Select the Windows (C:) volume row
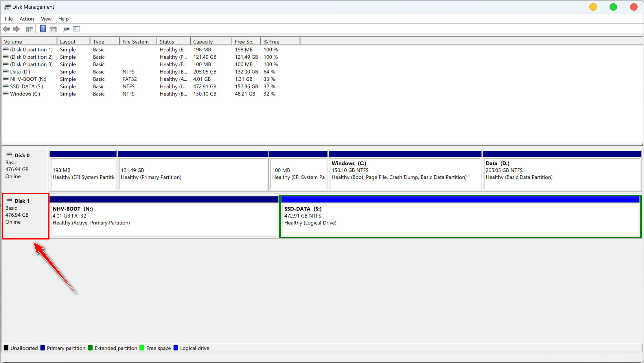 (25, 94)
